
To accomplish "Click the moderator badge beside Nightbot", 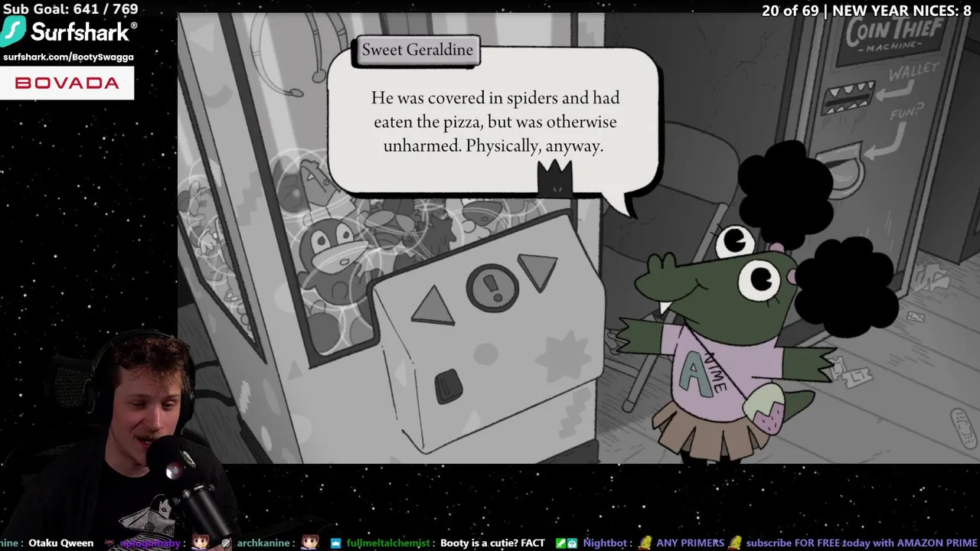I will coord(560,543).
